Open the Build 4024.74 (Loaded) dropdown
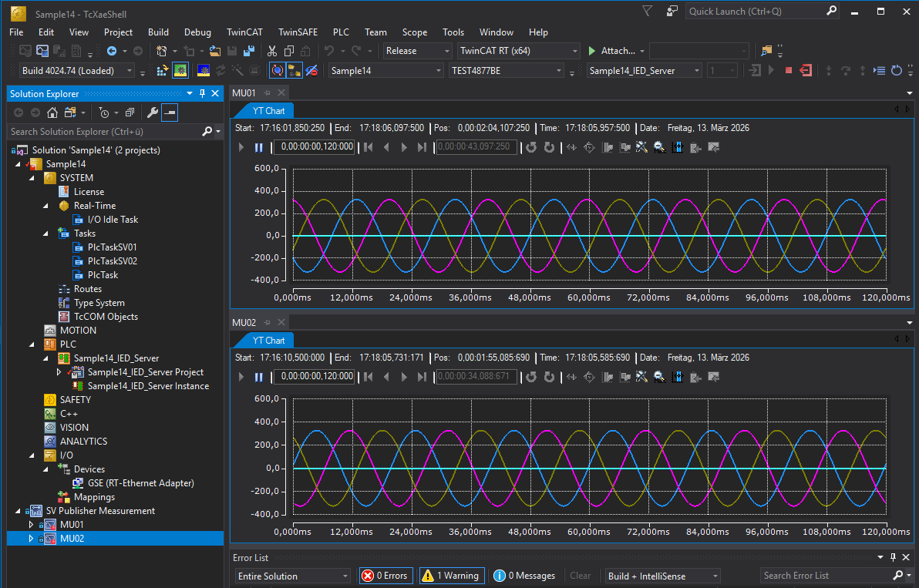This screenshot has height=588, width=919. pyautogui.click(x=77, y=71)
